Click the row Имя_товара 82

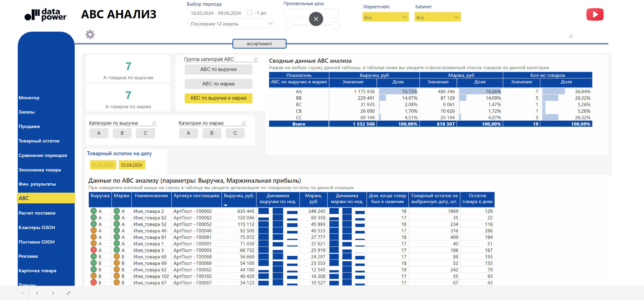point(292,218)
